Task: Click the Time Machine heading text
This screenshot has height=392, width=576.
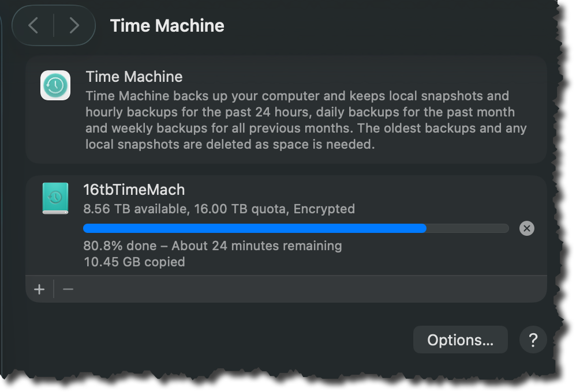Action: coord(133,77)
